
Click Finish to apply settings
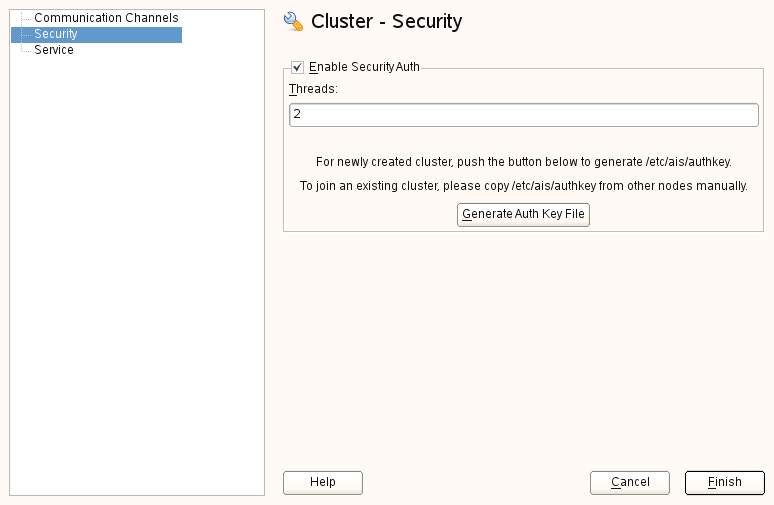pyautogui.click(x=724, y=482)
